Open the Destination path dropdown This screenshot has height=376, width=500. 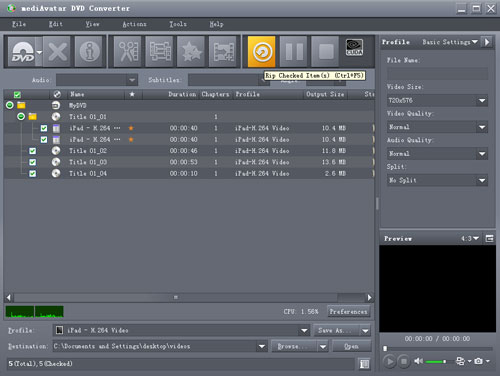coord(262,346)
